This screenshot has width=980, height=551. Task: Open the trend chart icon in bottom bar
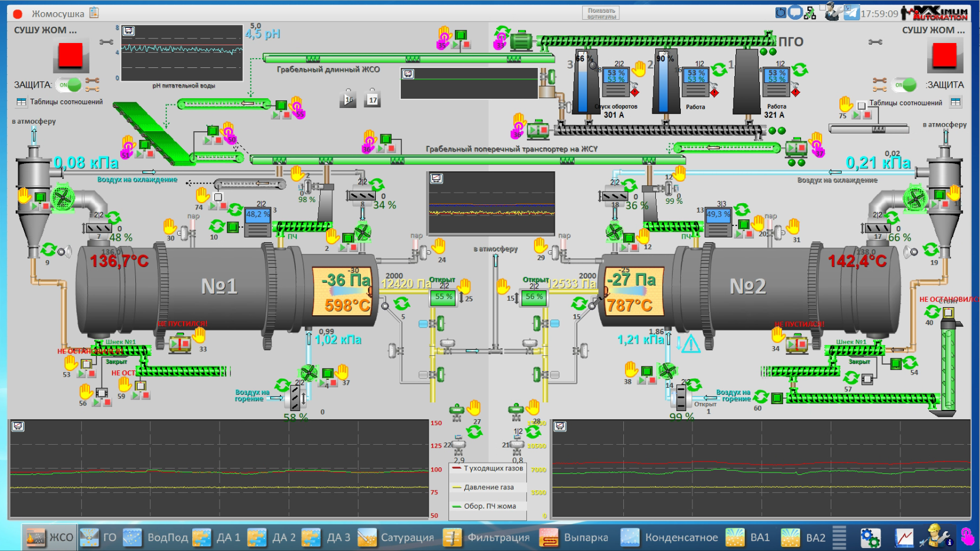tap(903, 538)
